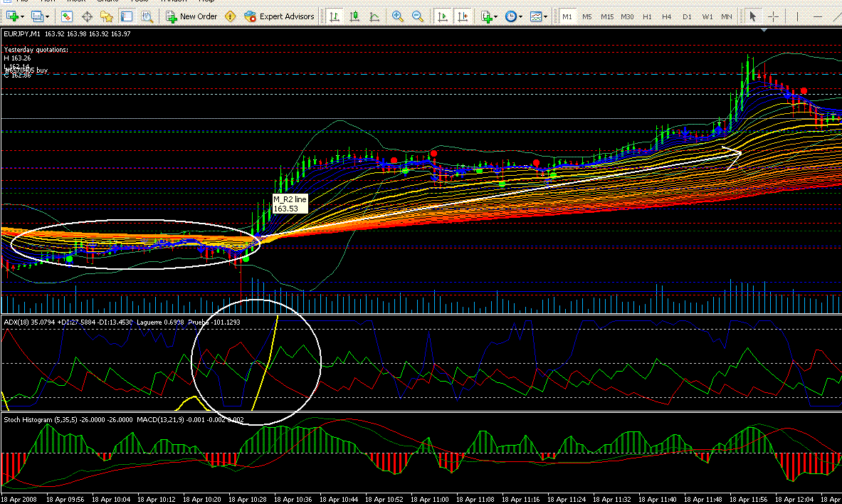
Task: Click the 18 Apr 11:00 time label
Action: pyautogui.click(x=430, y=499)
